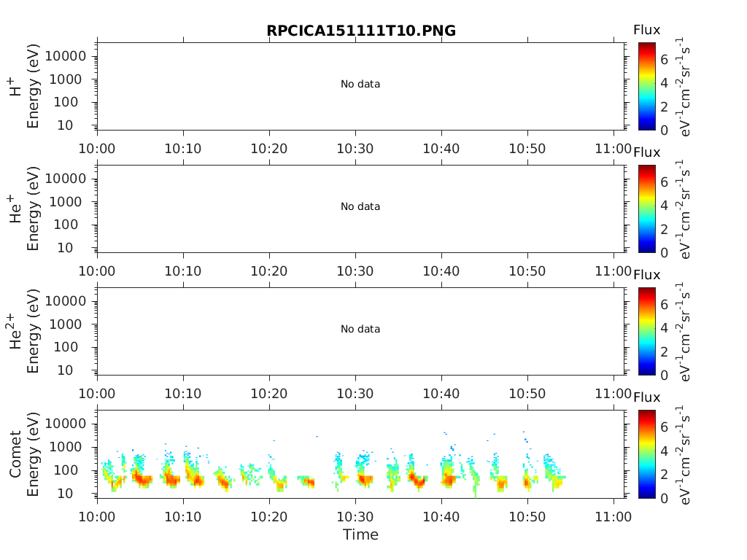
Task: Click the 'No data' label in the He+ panel
Action: point(360,206)
